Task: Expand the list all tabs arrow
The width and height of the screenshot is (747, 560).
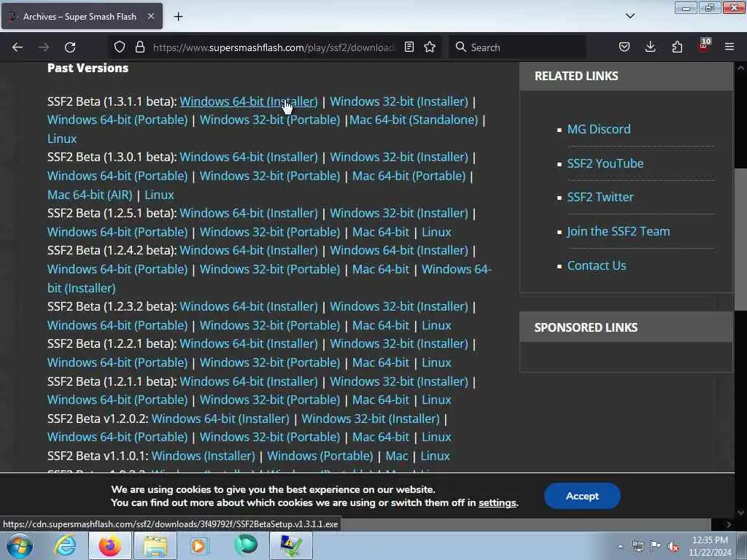Action: [630, 16]
